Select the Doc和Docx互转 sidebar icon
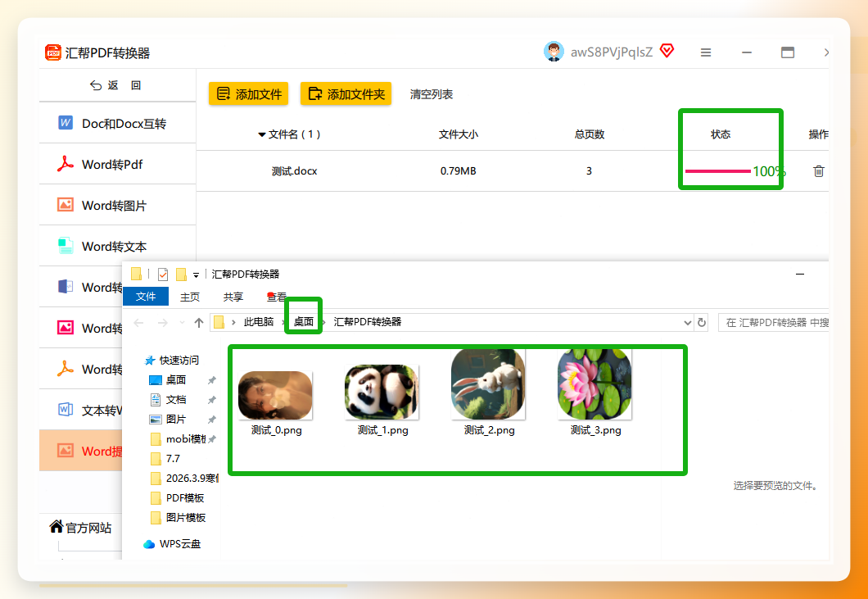Image resolution: width=868 pixels, height=599 pixels. [x=66, y=122]
